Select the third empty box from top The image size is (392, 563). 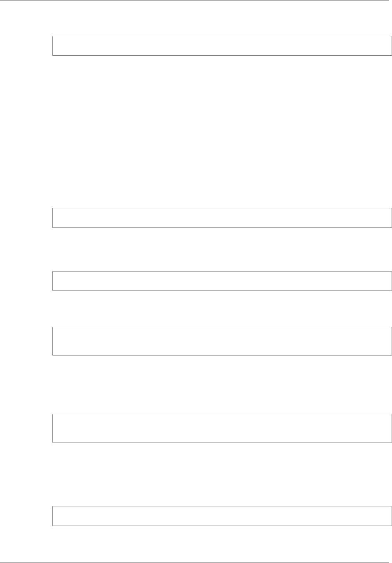[222, 281]
